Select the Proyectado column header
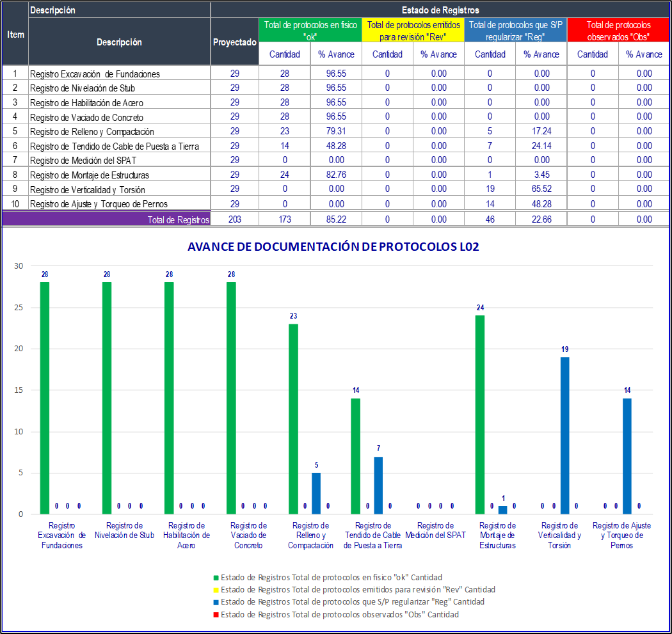672x634 pixels. coord(234,42)
